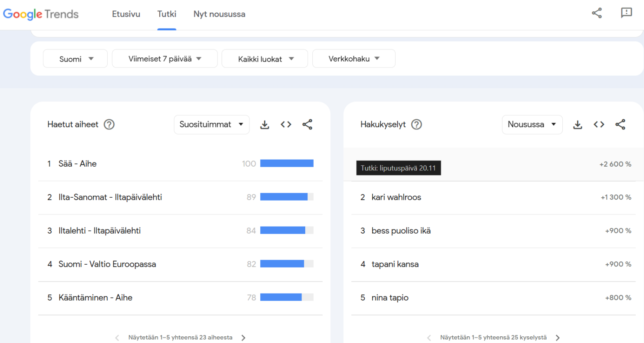Click the Haetut aiheet heading
Viewport: 644px width, 343px height.
73,124
